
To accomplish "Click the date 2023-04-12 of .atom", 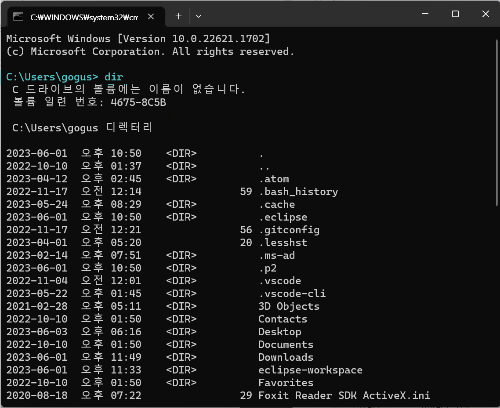I will (37, 179).
